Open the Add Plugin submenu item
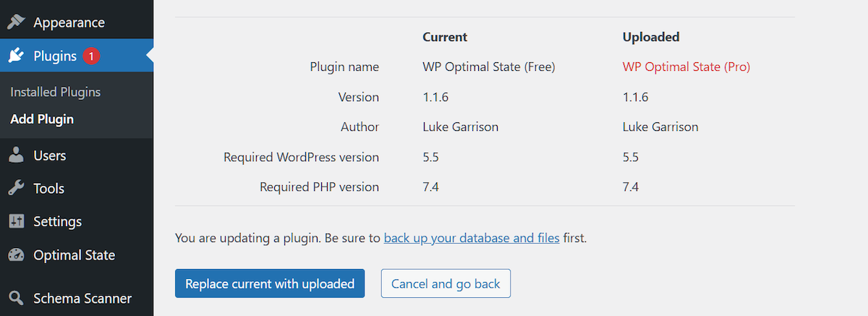This screenshot has width=868, height=316. point(42,119)
